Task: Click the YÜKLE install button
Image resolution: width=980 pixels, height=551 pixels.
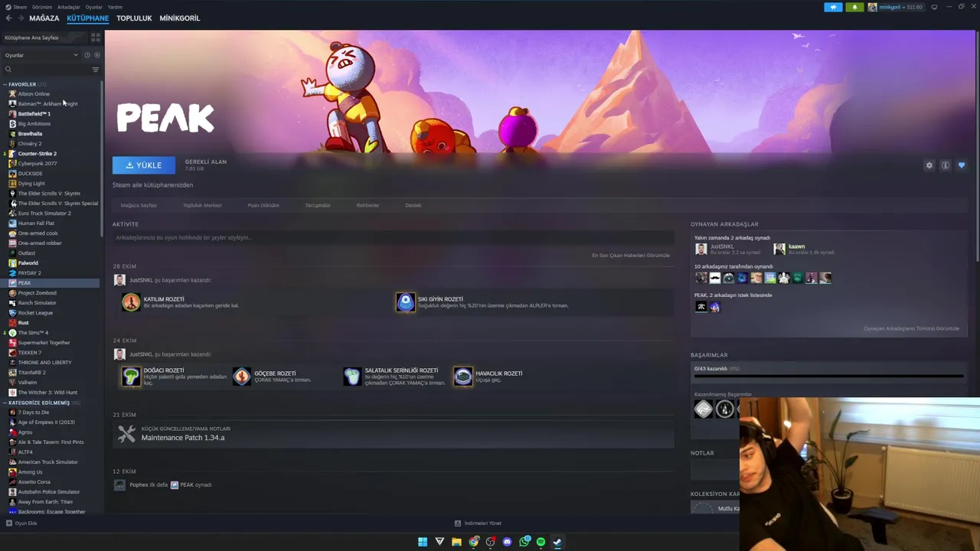Action: pyautogui.click(x=143, y=165)
